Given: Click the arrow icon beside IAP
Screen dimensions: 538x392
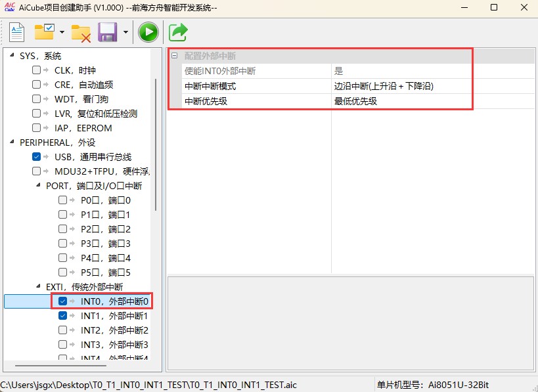Looking at the screenshot, I should point(46,127).
